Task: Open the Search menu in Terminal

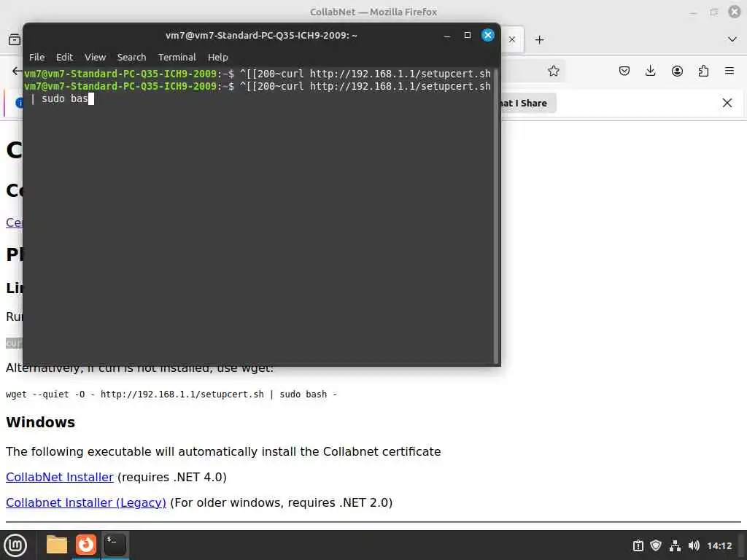Action: pyautogui.click(x=131, y=57)
